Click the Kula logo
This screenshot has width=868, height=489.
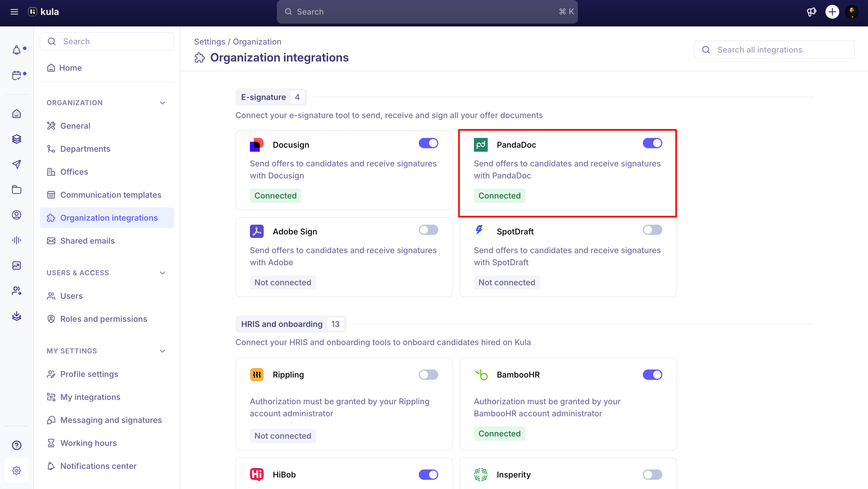43,12
